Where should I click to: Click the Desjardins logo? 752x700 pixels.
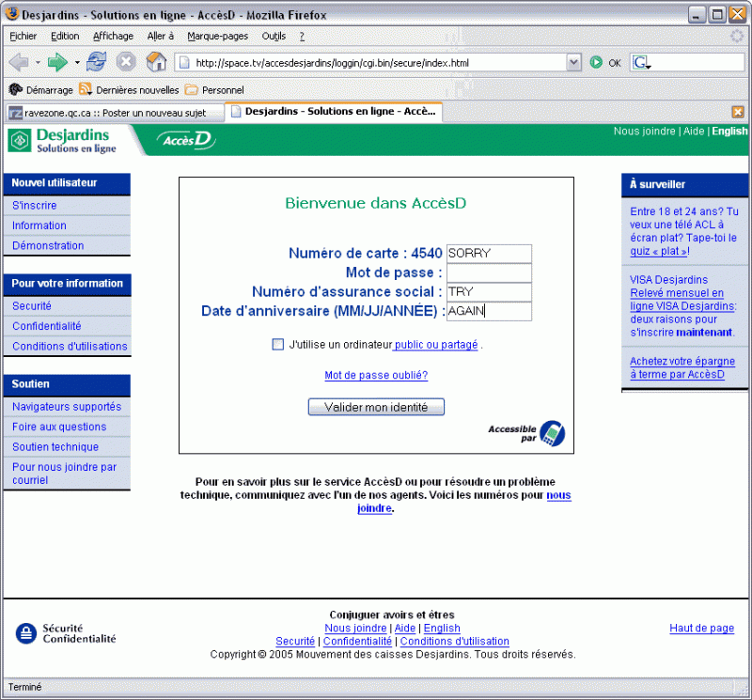(x=62, y=141)
